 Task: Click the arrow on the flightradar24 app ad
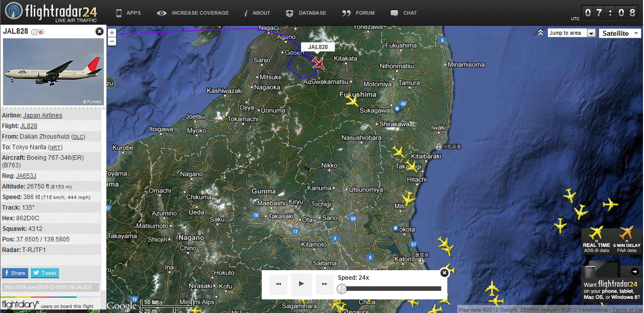click(x=634, y=272)
